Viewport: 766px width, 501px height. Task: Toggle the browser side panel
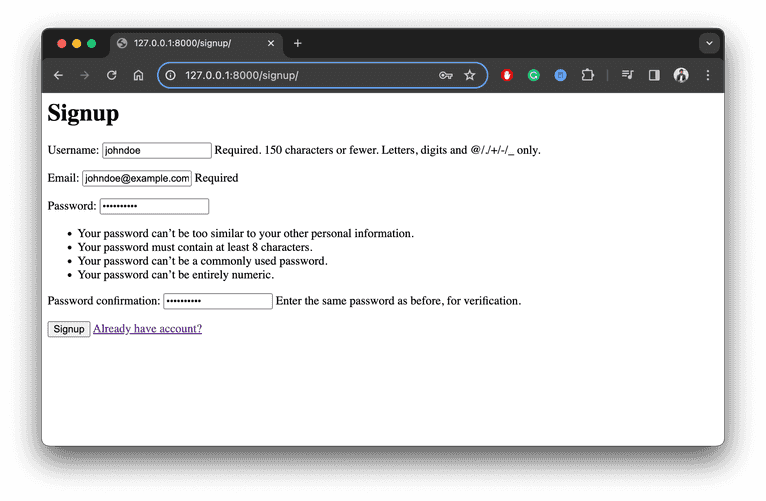[x=654, y=75]
